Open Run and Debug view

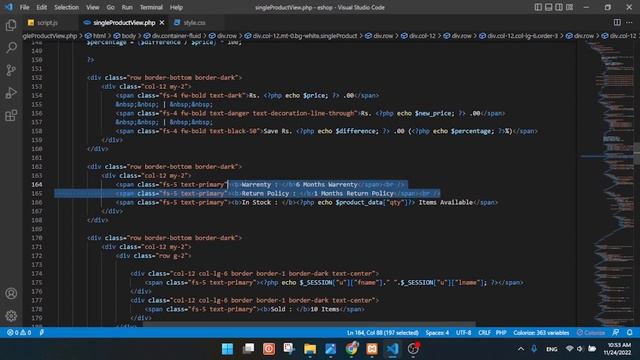(x=11, y=93)
